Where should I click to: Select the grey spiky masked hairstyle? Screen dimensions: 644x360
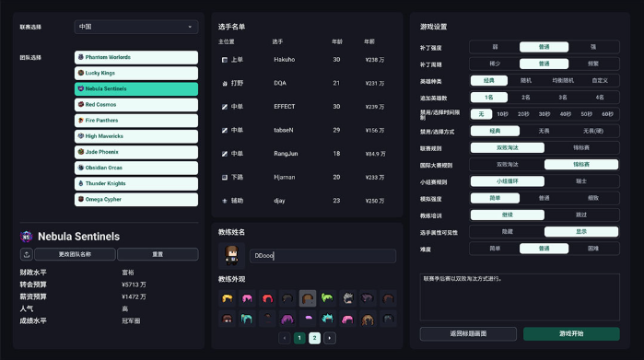coord(347,298)
